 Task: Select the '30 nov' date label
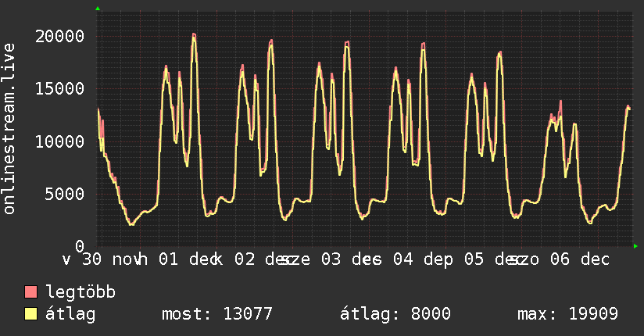103,259
